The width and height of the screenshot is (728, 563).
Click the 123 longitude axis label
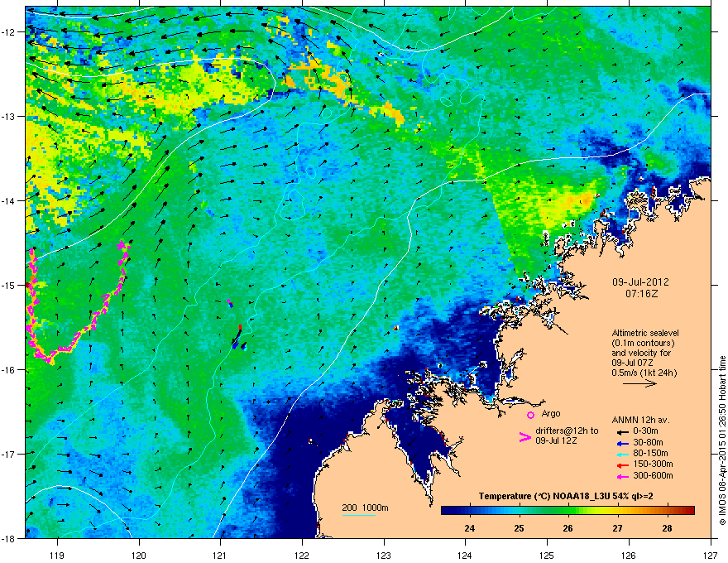pyautogui.click(x=384, y=555)
